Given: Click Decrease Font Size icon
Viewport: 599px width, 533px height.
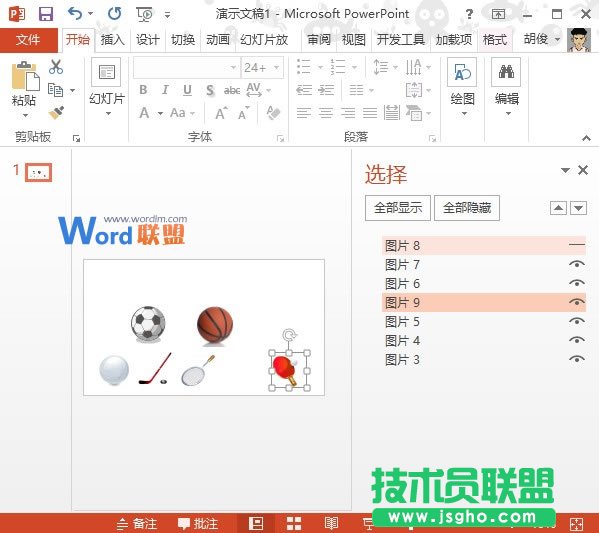Looking at the screenshot, I should point(244,113).
